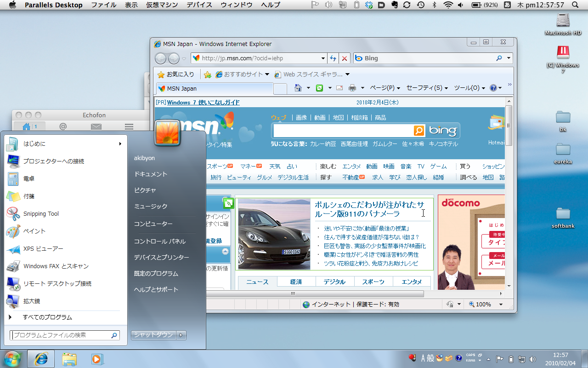Click the お気に入り favorites button

click(176, 75)
